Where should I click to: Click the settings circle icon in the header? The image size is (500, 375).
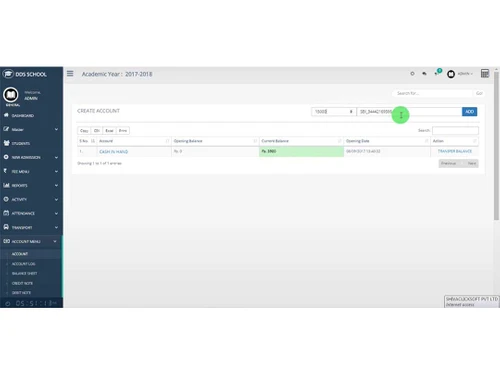click(x=412, y=74)
